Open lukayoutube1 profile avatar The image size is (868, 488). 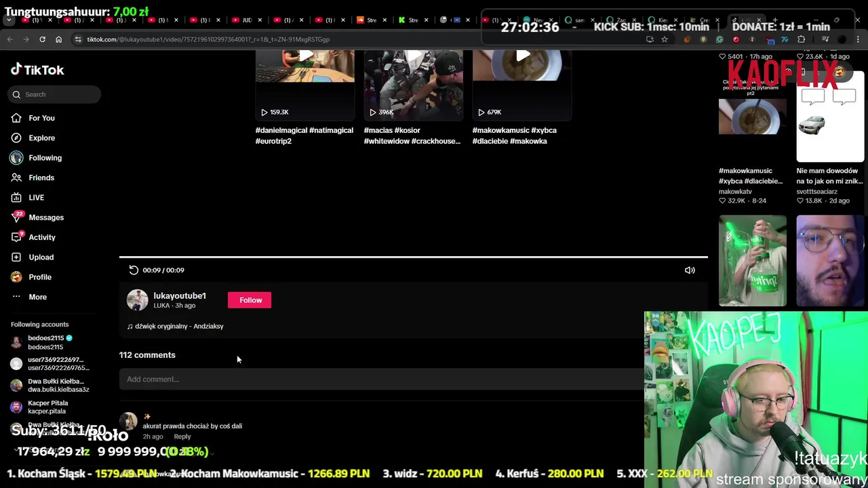pyautogui.click(x=137, y=300)
